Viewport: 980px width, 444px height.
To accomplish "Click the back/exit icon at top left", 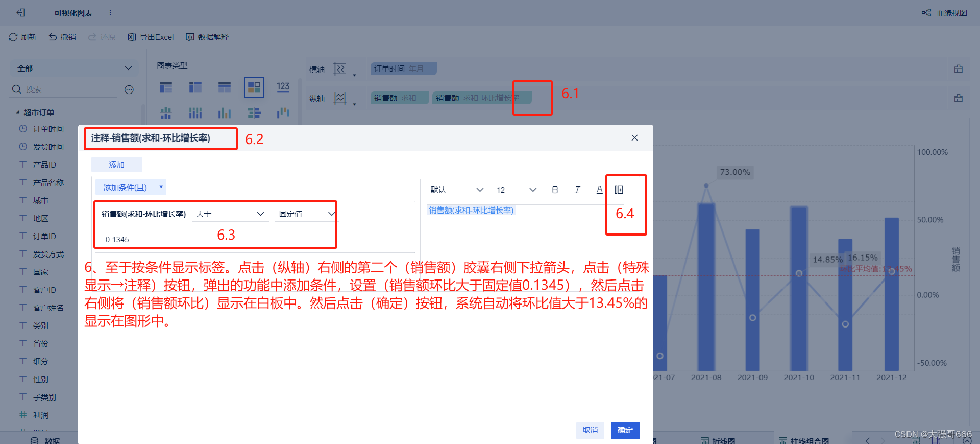I will coord(21,13).
